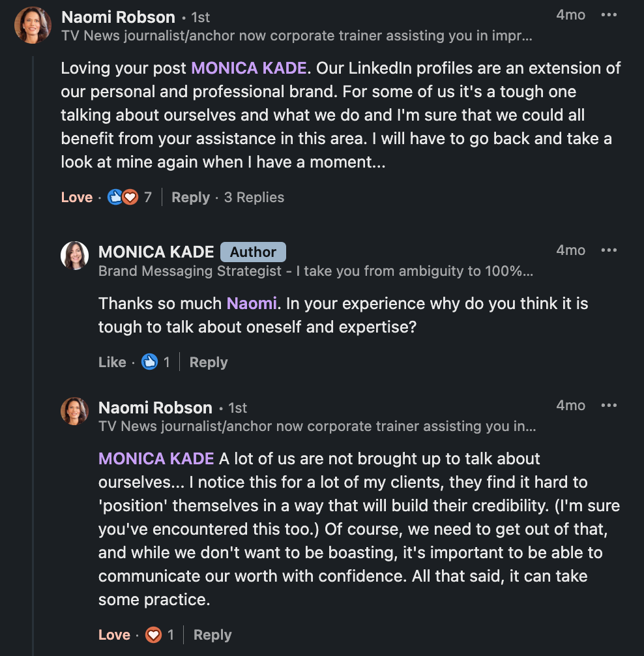Image resolution: width=644 pixels, height=656 pixels.
Task: Open options menu on Naomi's top comment
Action: (608, 15)
